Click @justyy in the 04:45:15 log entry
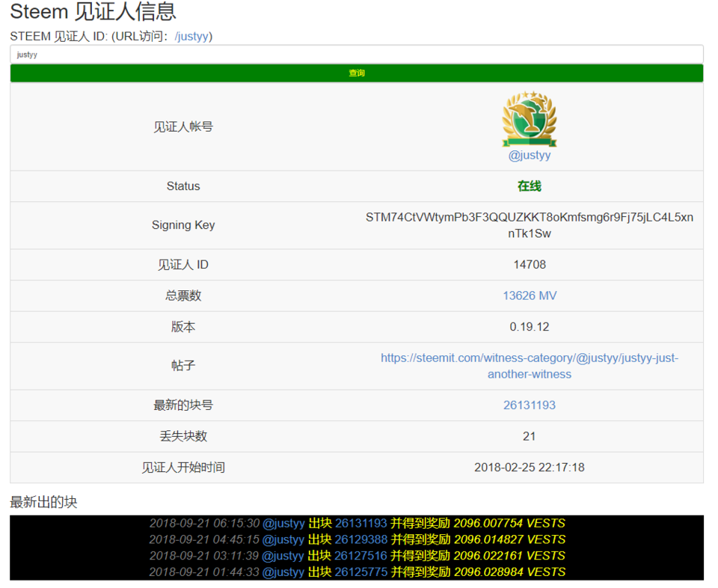 283,539
